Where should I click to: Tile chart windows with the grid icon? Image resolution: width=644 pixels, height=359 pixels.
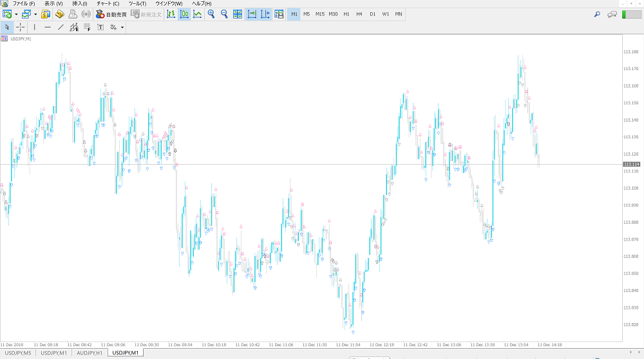coord(238,14)
